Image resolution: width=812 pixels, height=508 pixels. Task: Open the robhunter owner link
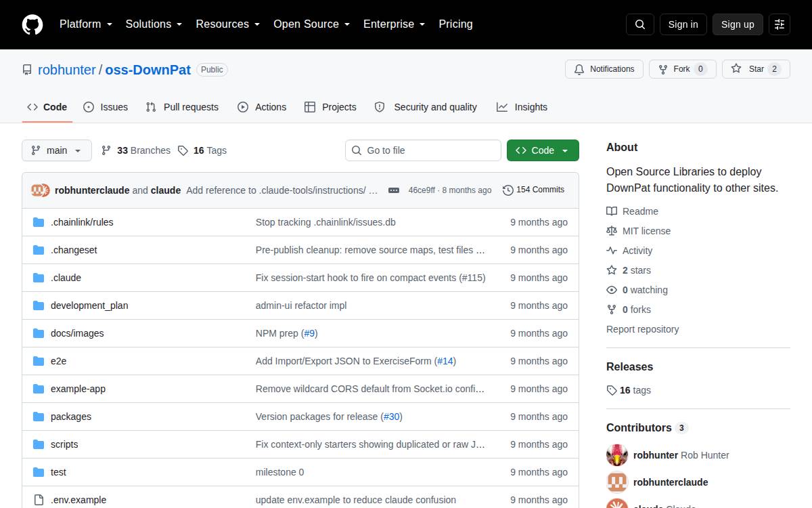point(67,70)
